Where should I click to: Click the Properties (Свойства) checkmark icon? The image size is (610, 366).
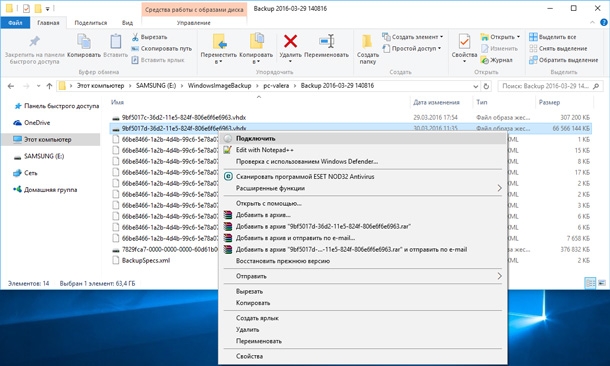click(464, 41)
